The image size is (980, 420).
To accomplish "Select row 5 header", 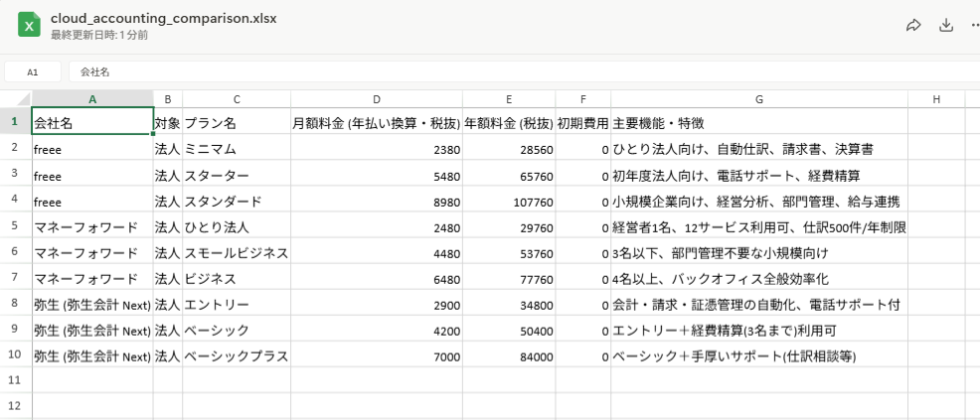I will coord(16,225).
